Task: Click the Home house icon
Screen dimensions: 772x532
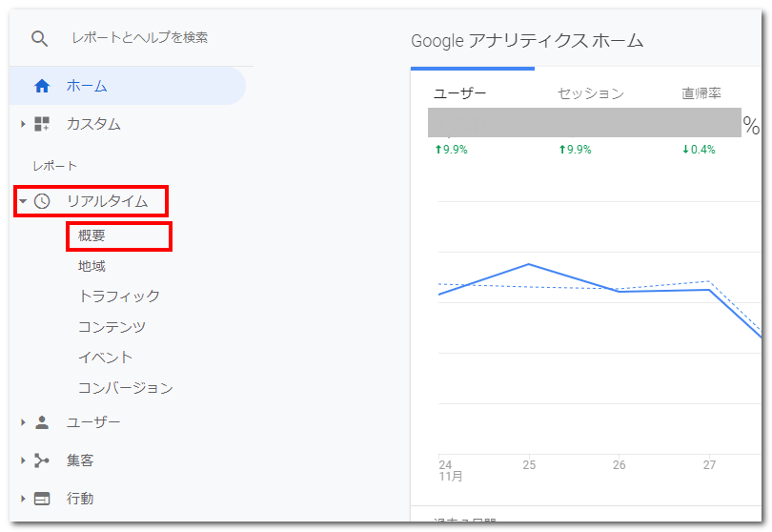Action: 41,86
